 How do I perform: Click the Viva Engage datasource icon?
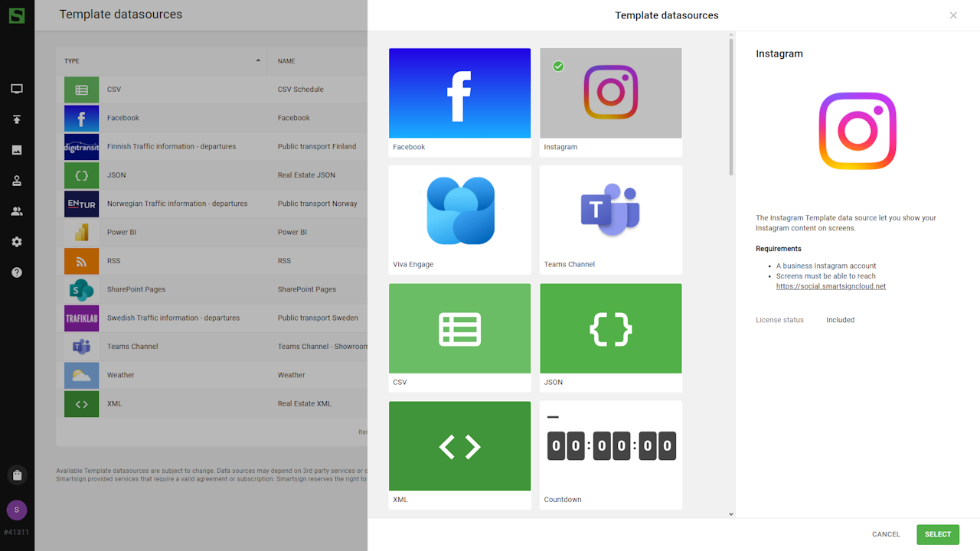[459, 211]
